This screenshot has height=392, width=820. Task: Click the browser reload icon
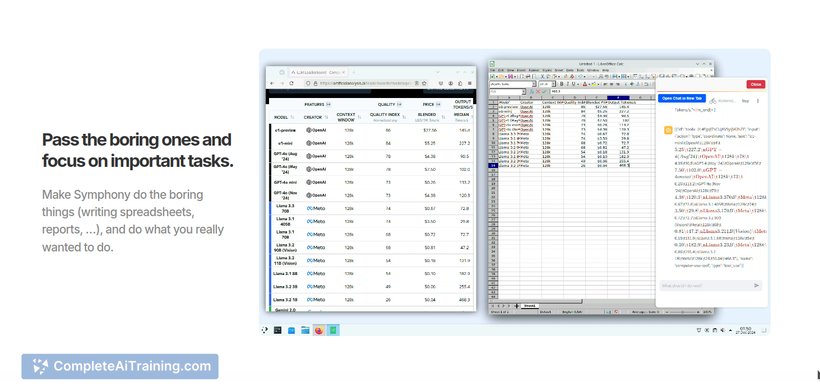[x=291, y=84]
